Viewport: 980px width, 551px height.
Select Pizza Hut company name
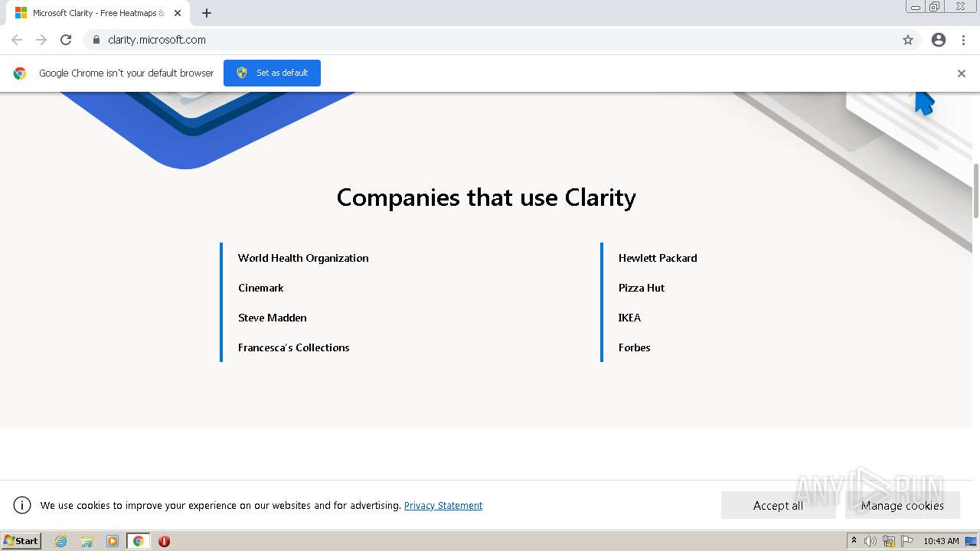[642, 288]
